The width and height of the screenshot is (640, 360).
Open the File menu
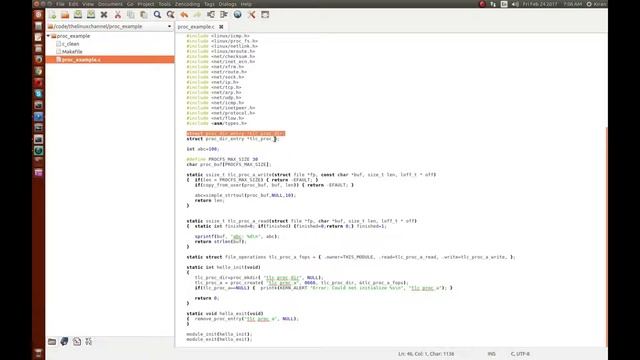click(60, 4)
